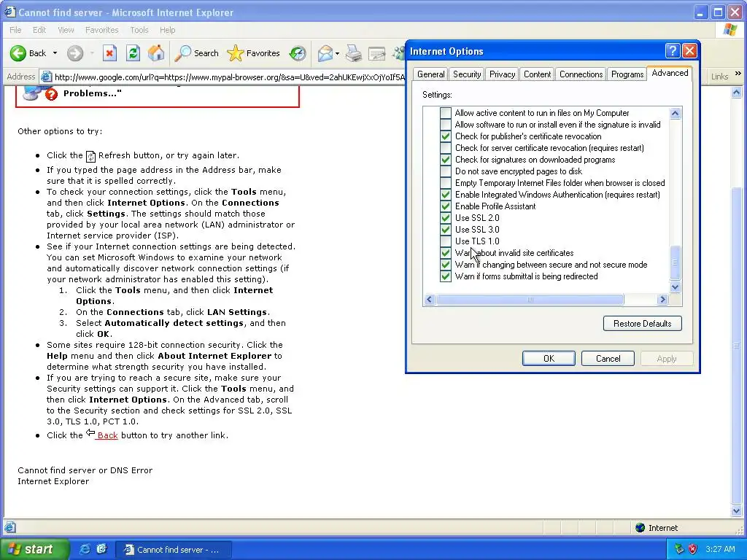The image size is (747, 560).
Task: Check Do not save encrypted pages to disk
Action: click(x=446, y=171)
